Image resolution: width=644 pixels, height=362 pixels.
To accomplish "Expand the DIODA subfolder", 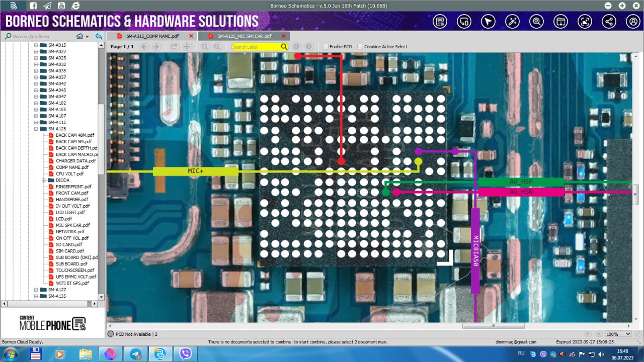I will click(44, 180).
